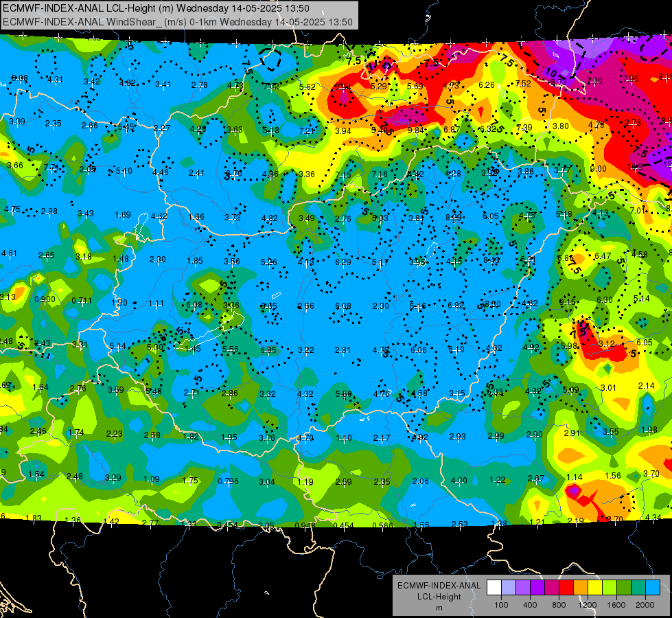Click the grid value '1.66'
Image resolution: width=672 pixels, height=618 pixels.
click(x=196, y=216)
